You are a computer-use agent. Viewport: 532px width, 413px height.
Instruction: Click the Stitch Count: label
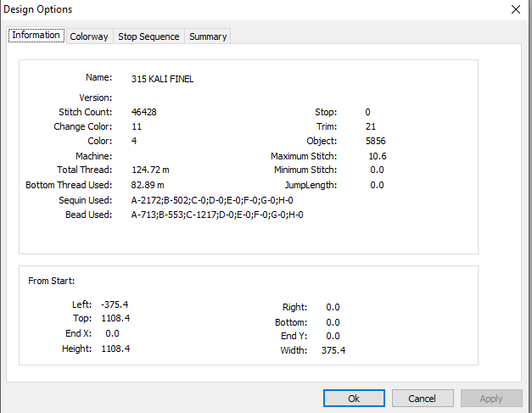coord(85,112)
